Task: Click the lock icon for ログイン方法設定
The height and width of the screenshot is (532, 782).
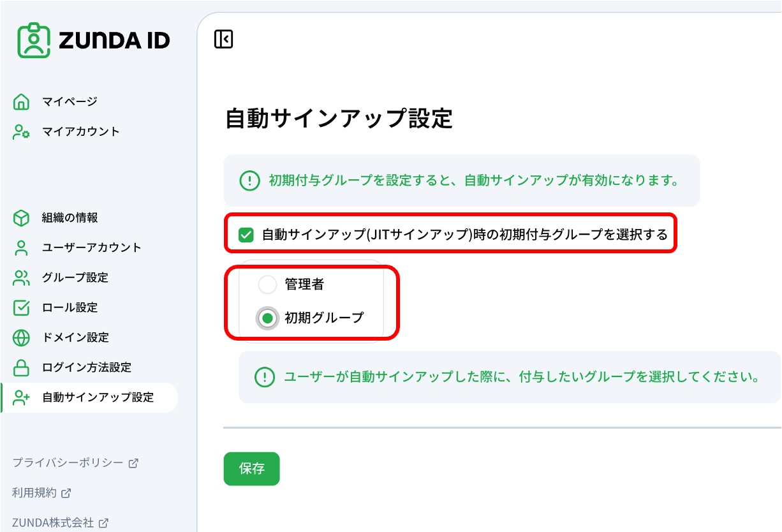Action: (x=22, y=368)
